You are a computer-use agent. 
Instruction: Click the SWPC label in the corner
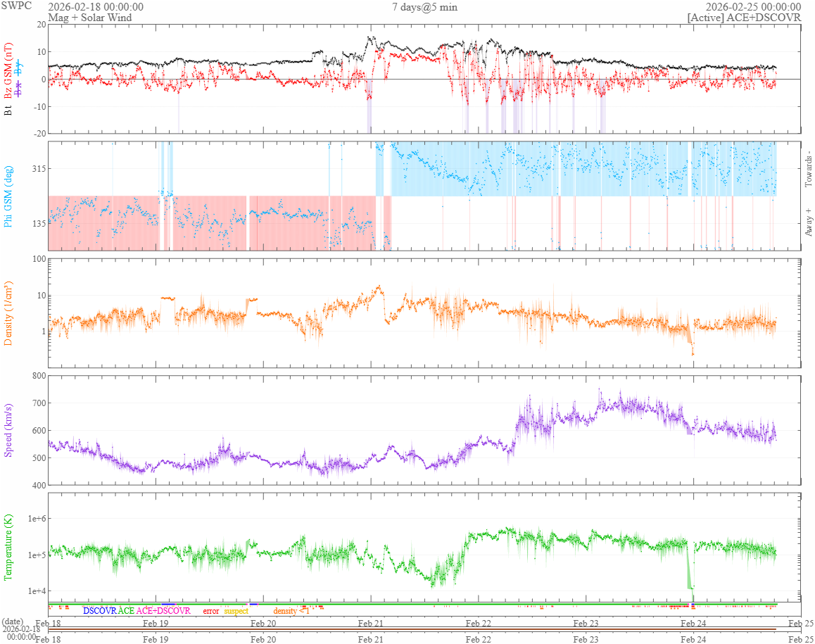pyautogui.click(x=16, y=7)
